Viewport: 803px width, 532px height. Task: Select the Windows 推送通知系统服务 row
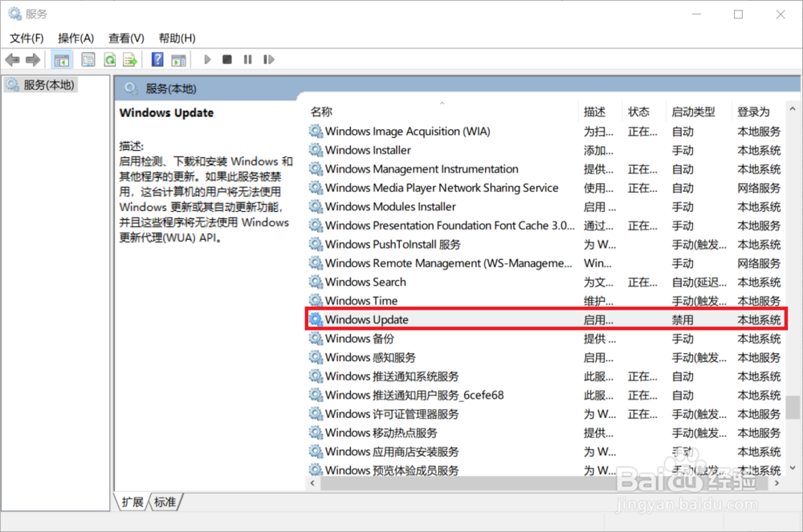(x=546, y=376)
